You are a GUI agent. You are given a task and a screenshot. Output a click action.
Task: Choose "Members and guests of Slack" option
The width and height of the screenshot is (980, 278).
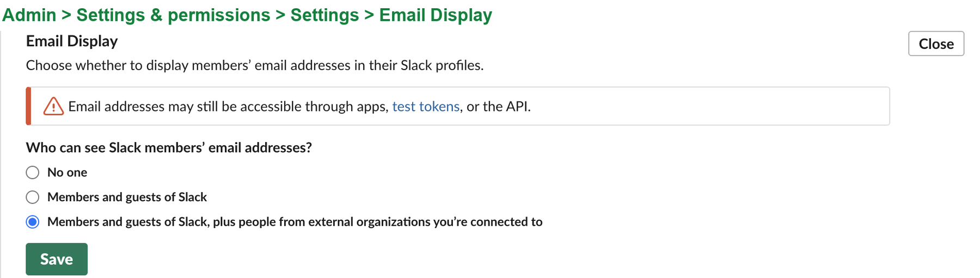pyautogui.click(x=33, y=197)
